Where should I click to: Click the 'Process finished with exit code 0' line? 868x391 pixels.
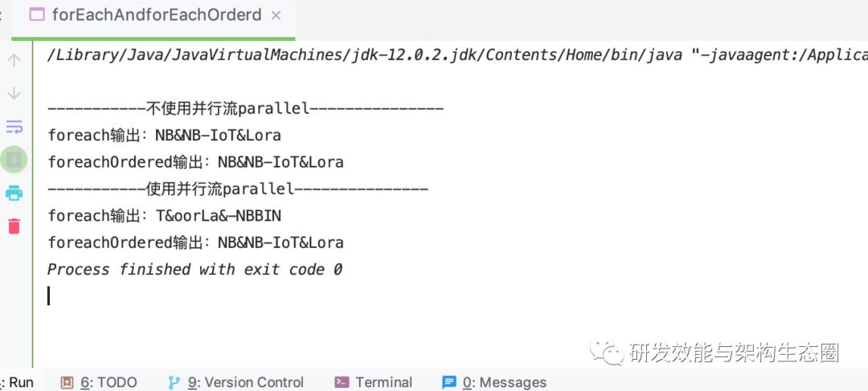(194, 269)
